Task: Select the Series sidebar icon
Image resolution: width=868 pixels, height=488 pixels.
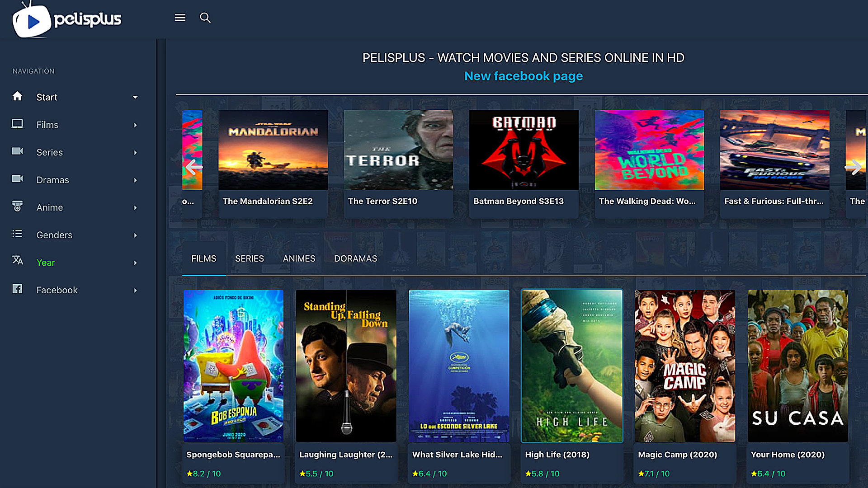Action: click(17, 151)
